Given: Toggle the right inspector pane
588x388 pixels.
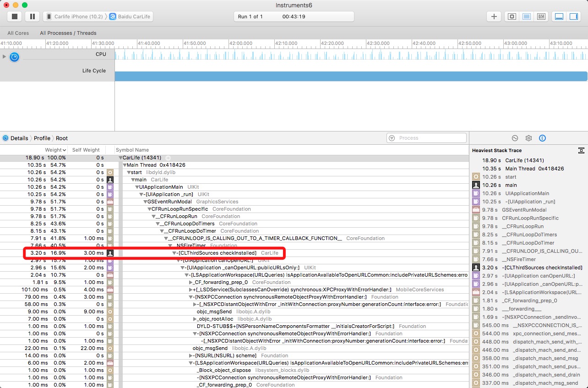Looking at the screenshot, I should (x=573, y=16).
